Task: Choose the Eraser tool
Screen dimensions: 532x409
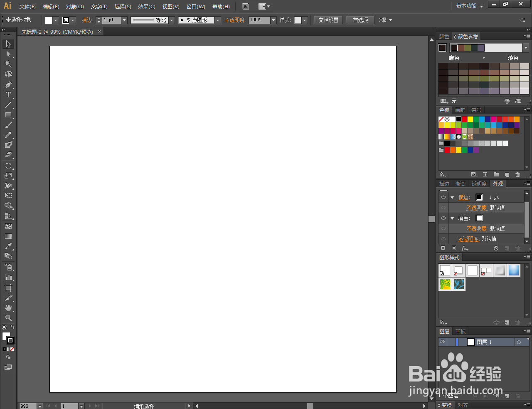Action: click(8, 155)
